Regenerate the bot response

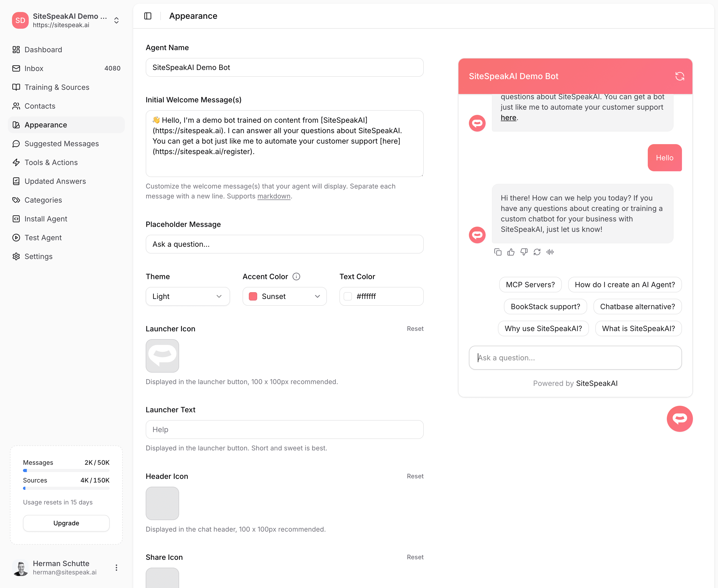[537, 252]
